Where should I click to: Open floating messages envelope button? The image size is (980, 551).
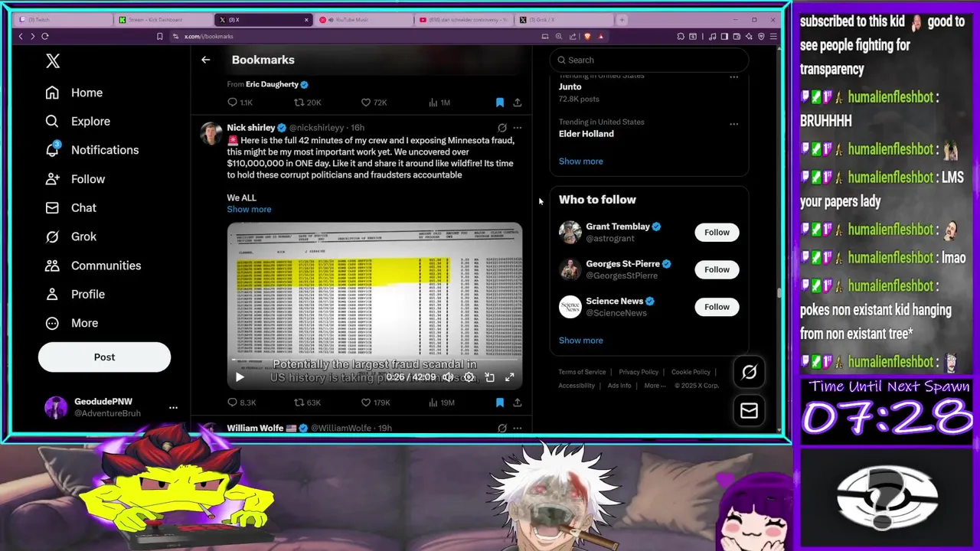click(749, 411)
